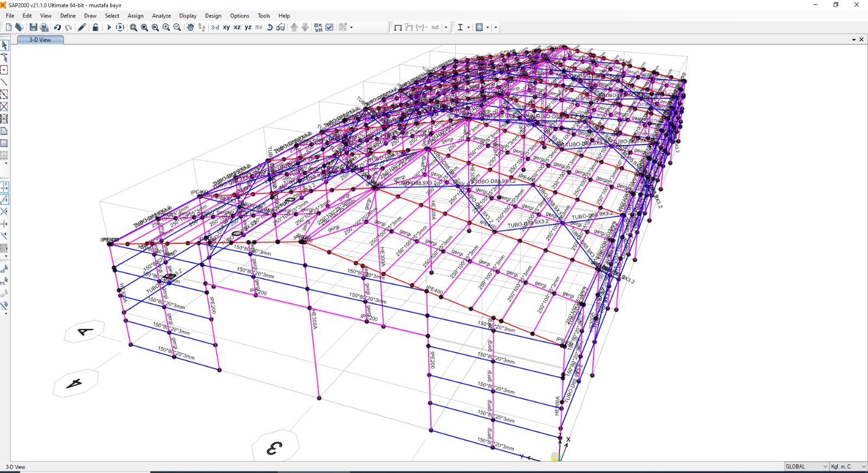Click the Save model icon
This screenshot has width=868, height=473.
point(34,27)
